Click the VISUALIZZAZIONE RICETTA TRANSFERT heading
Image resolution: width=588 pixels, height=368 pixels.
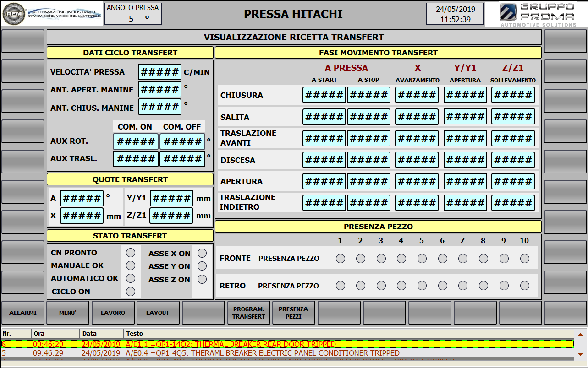(294, 37)
